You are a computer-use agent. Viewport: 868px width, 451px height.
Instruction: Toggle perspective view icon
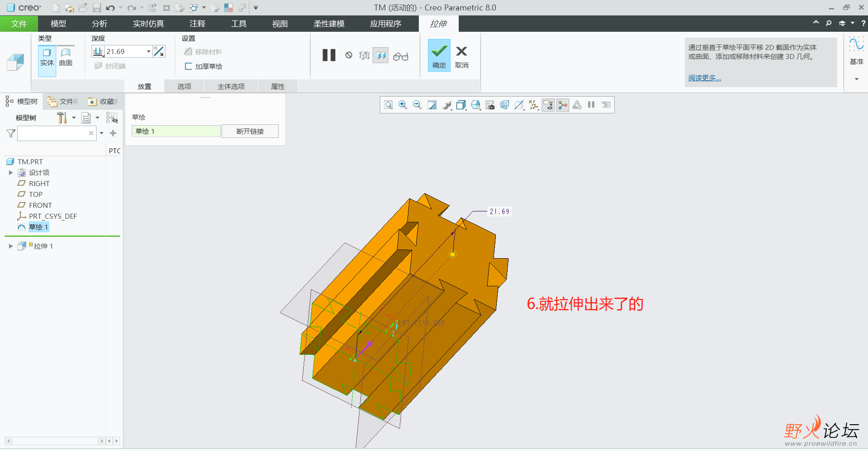pyautogui.click(x=504, y=105)
